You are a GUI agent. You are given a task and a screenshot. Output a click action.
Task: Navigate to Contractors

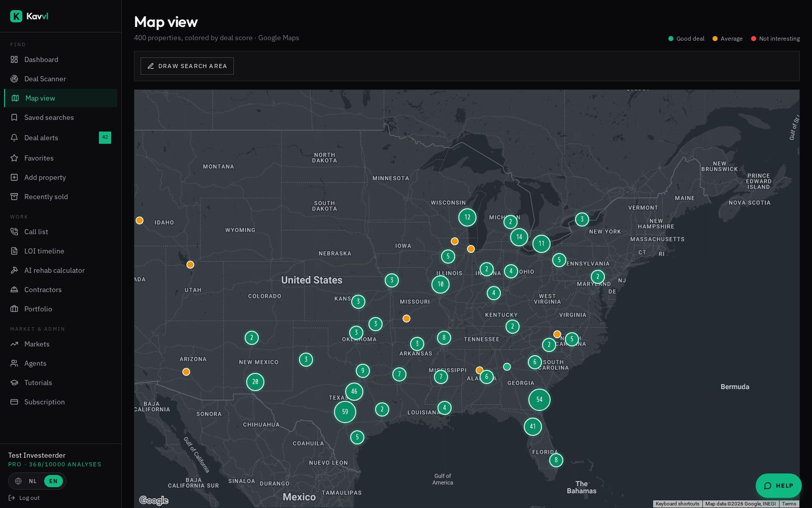tap(60, 290)
